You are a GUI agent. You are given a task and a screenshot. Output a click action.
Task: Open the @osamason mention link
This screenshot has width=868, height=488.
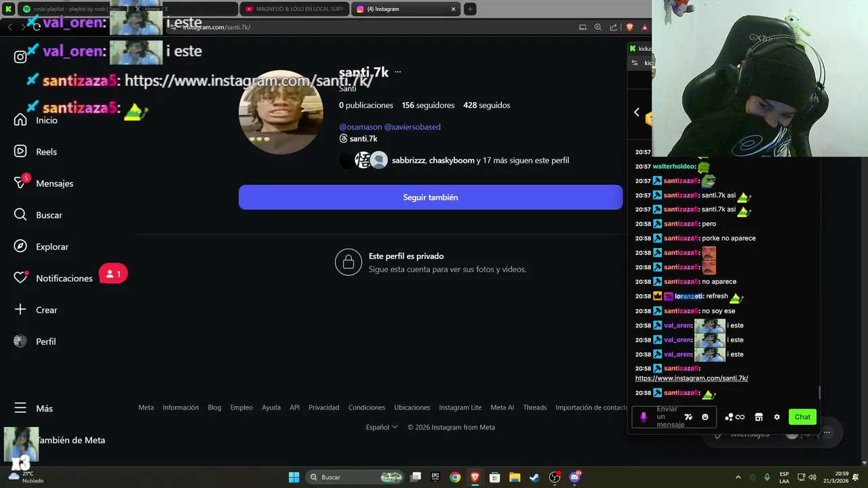(x=360, y=127)
